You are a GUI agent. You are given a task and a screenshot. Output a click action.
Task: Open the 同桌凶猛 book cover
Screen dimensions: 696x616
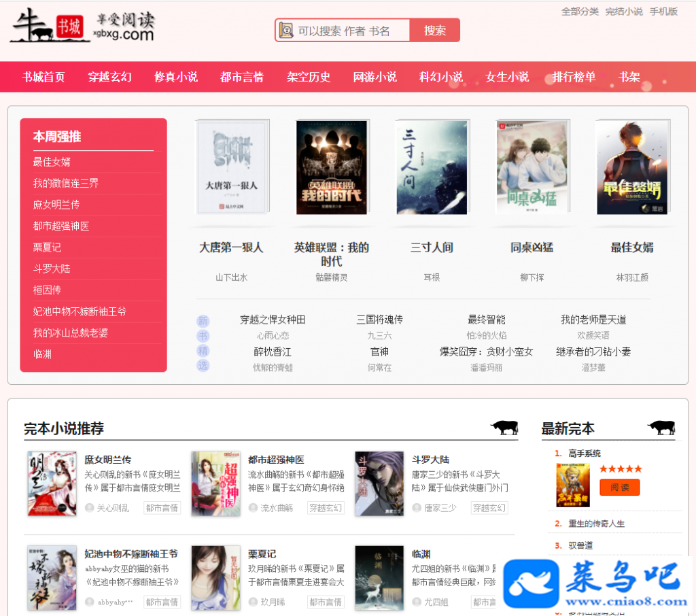click(532, 167)
